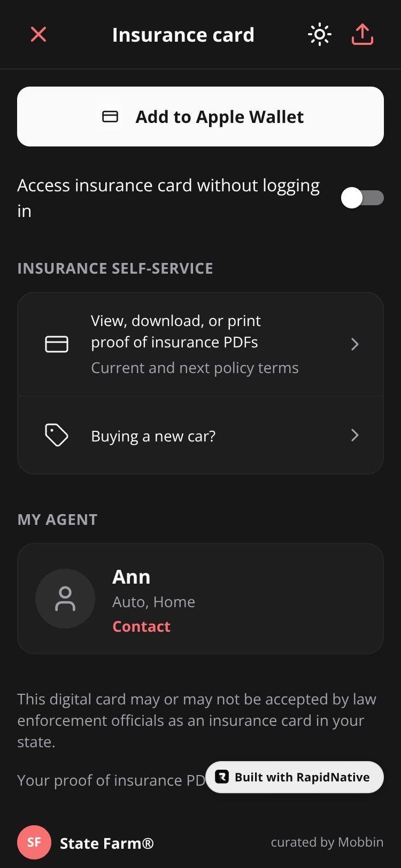Open the Buying a new car? item
The image size is (401, 868).
[153, 436]
